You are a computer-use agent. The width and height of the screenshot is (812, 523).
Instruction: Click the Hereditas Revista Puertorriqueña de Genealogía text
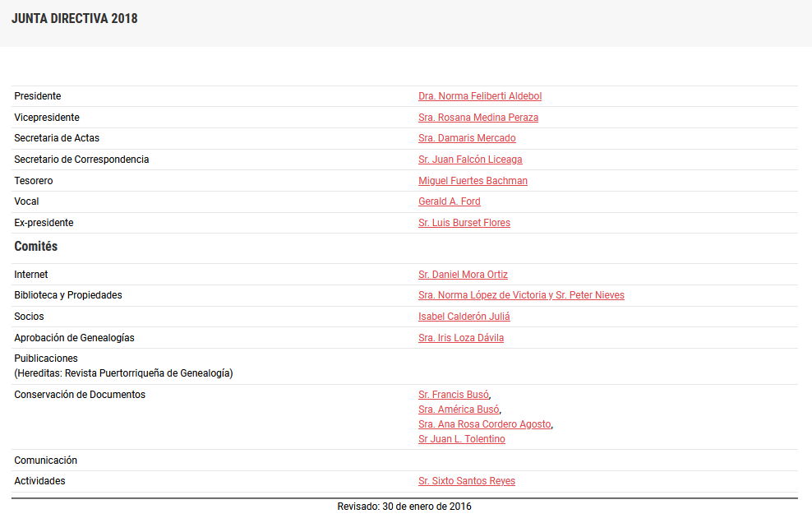pyautogui.click(x=123, y=373)
